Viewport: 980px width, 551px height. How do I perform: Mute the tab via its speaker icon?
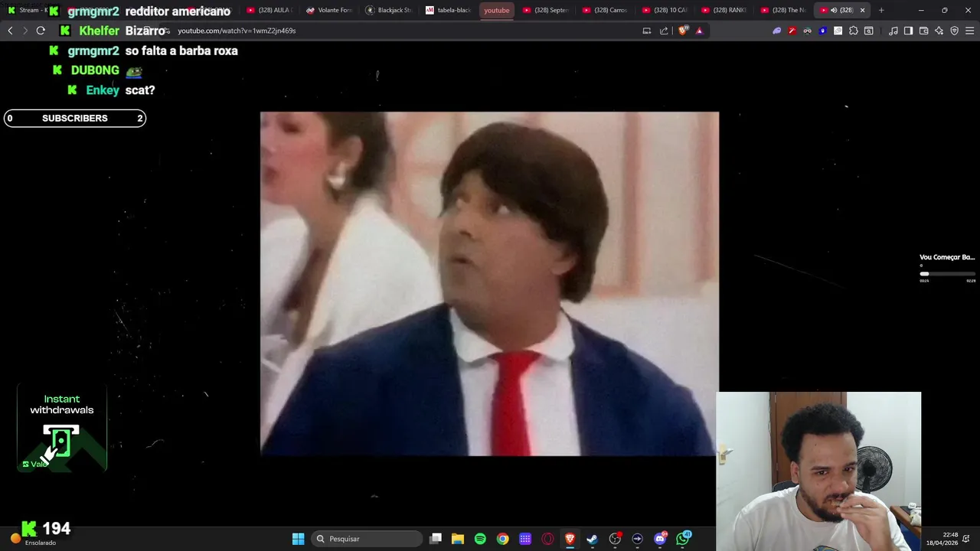[834, 10]
